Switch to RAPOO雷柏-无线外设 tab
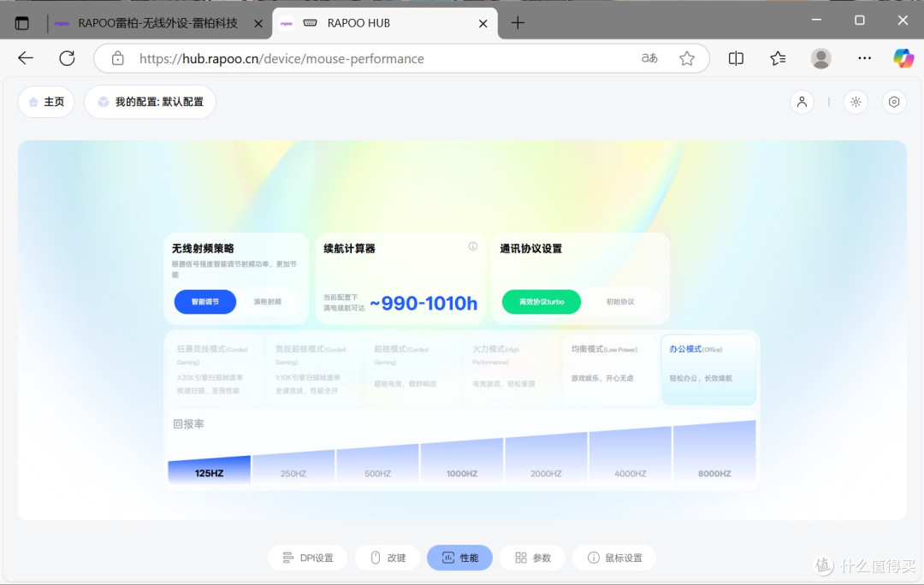The height and width of the screenshot is (585, 924). coord(157,23)
